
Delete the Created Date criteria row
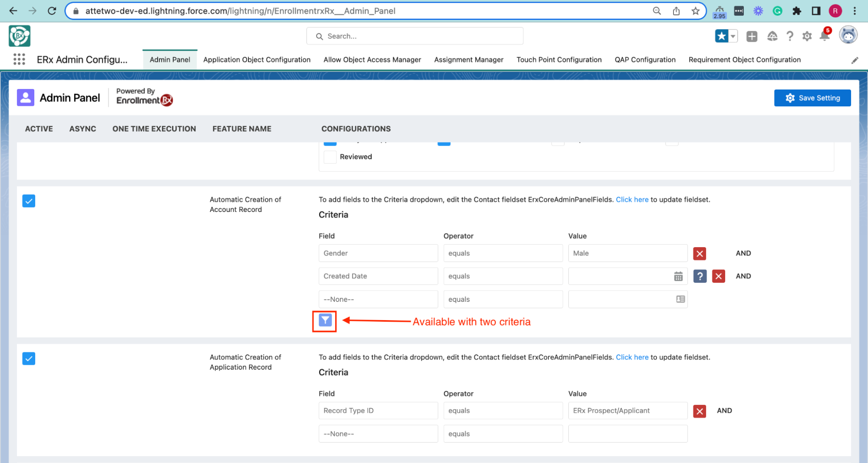(x=718, y=276)
